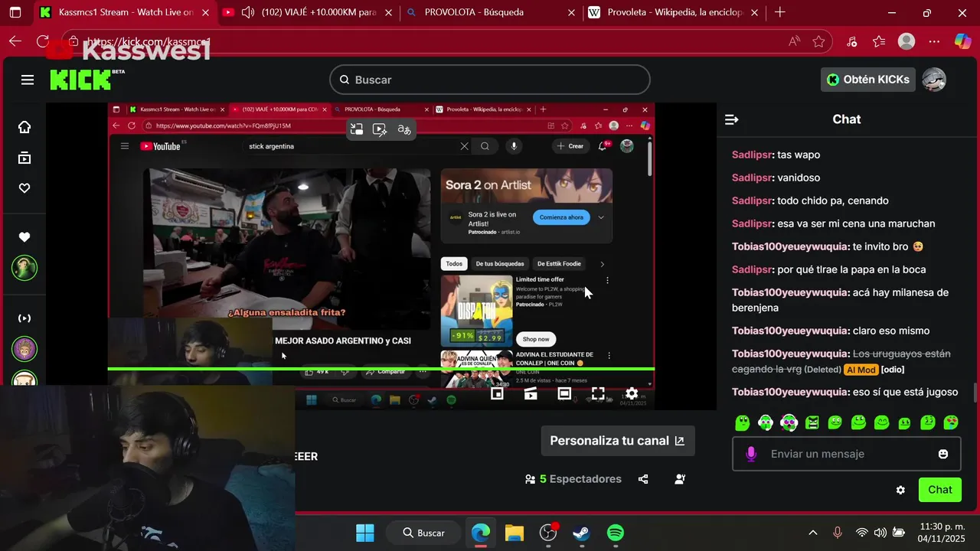Open the live broadcast sidebar icon
Screen dimensions: 980x551
pos(24,318)
